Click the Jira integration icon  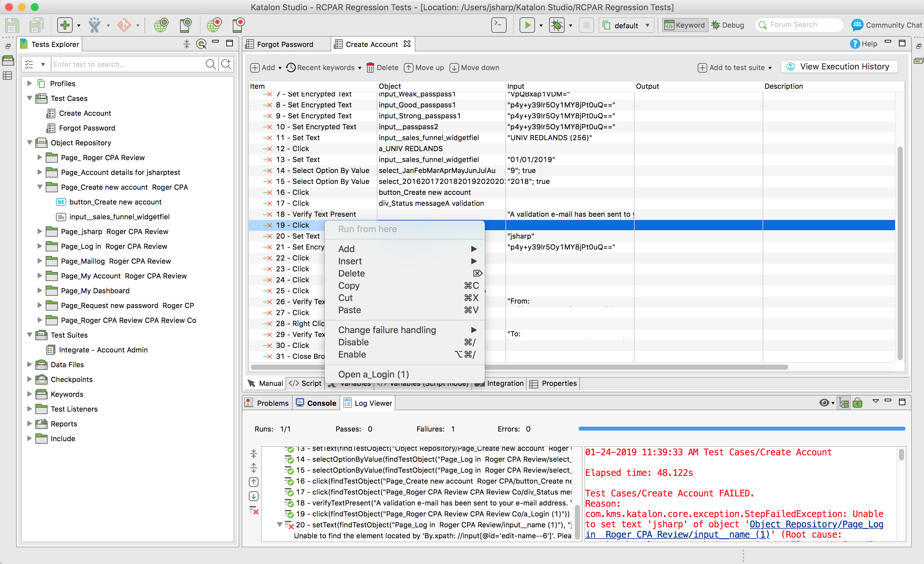click(x=95, y=25)
